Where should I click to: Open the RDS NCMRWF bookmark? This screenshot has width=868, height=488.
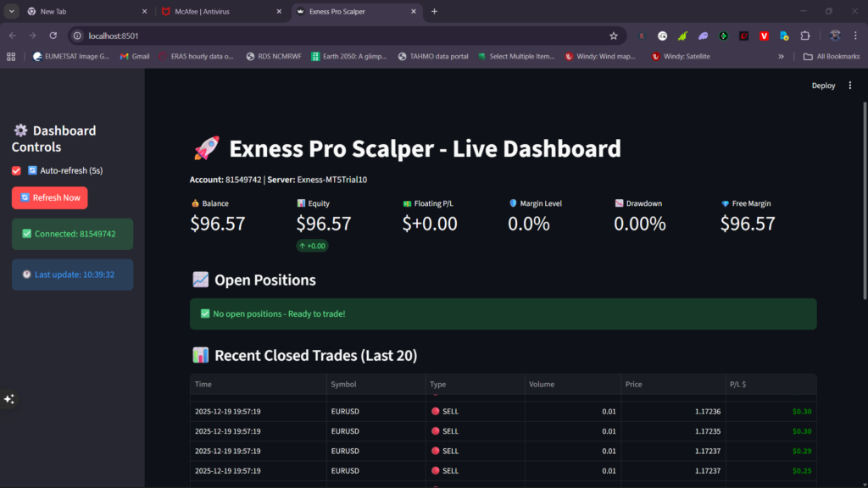[274, 57]
